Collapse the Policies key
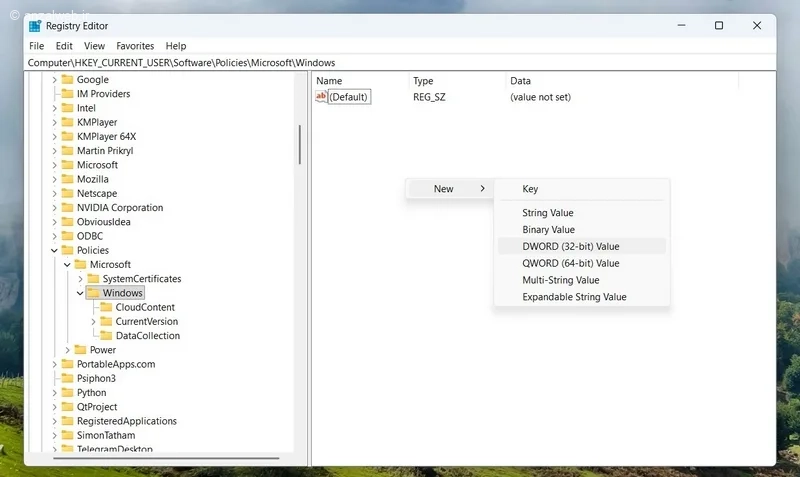 pos(54,250)
